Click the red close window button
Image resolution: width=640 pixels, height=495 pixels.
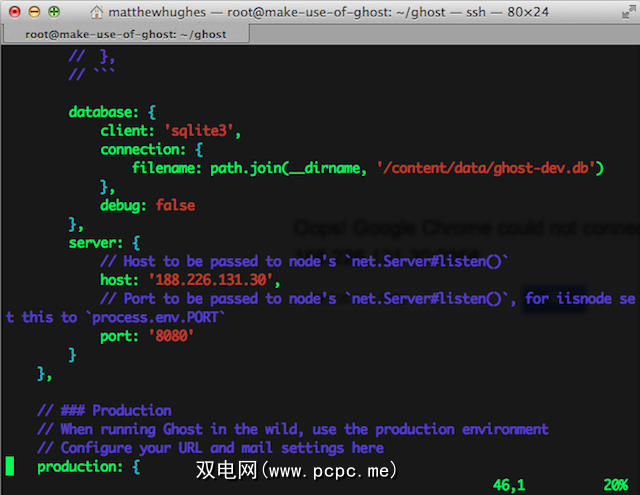(15, 12)
